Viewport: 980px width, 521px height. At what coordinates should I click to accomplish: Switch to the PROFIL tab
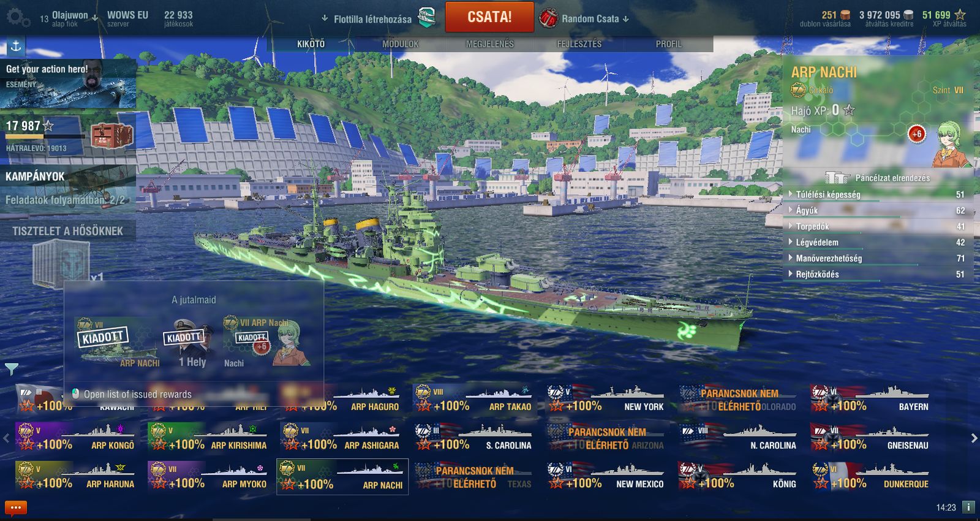pyautogui.click(x=669, y=44)
